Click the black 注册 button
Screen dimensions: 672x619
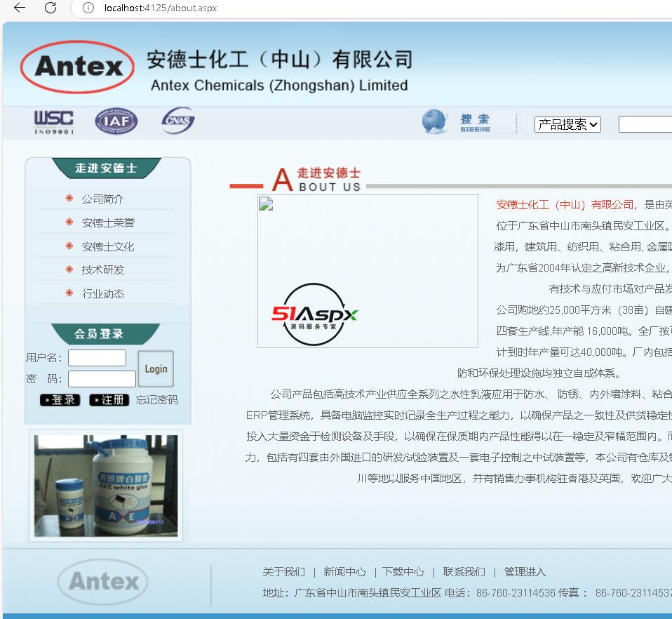[x=109, y=400]
